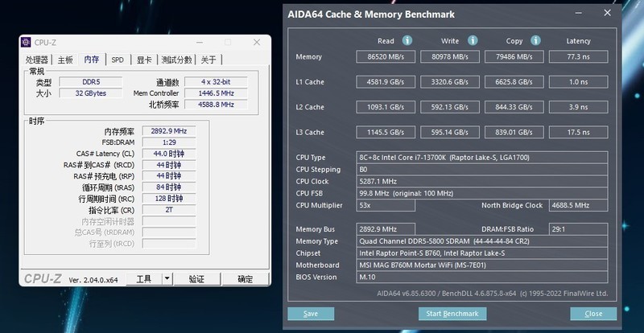The image size is (644, 333).
Task: Click the Memory Read value 86520 MB/s
Action: [386, 56]
